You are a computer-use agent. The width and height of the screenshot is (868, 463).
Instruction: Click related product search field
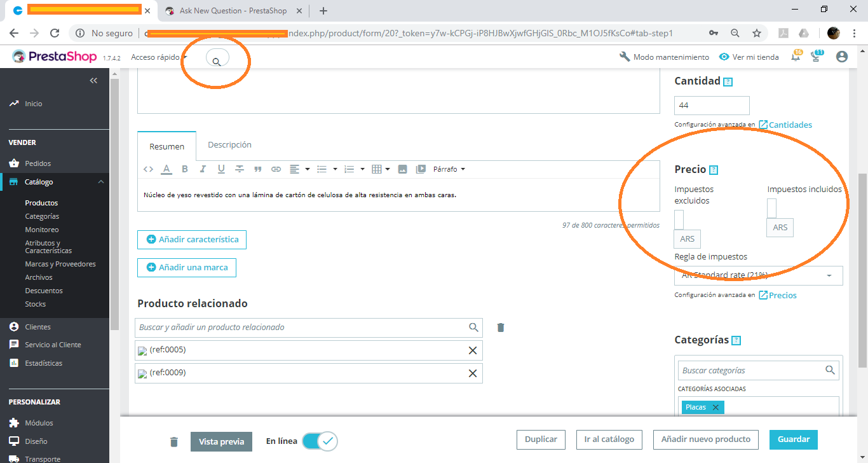click(x=309, y=328)
